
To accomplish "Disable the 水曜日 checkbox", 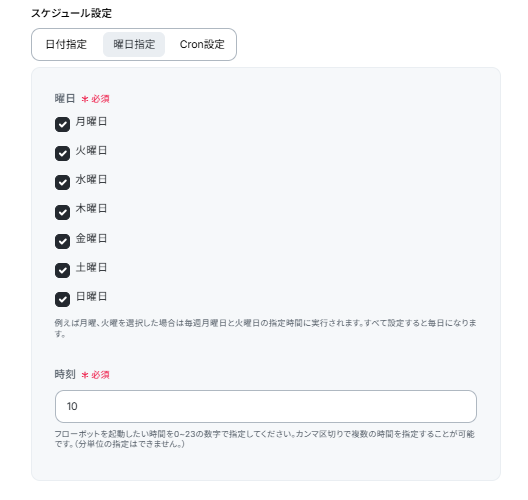I will pos(62,182).
